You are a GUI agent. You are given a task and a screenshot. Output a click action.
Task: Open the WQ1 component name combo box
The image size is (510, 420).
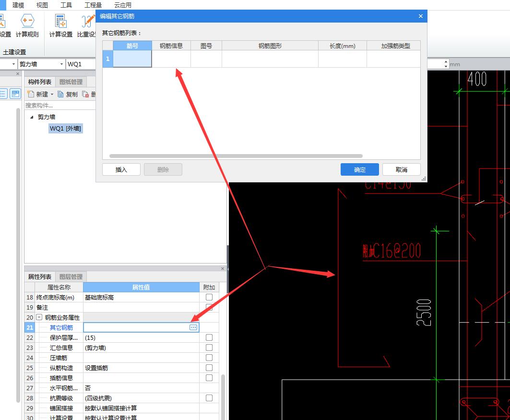tap(81, 64)
